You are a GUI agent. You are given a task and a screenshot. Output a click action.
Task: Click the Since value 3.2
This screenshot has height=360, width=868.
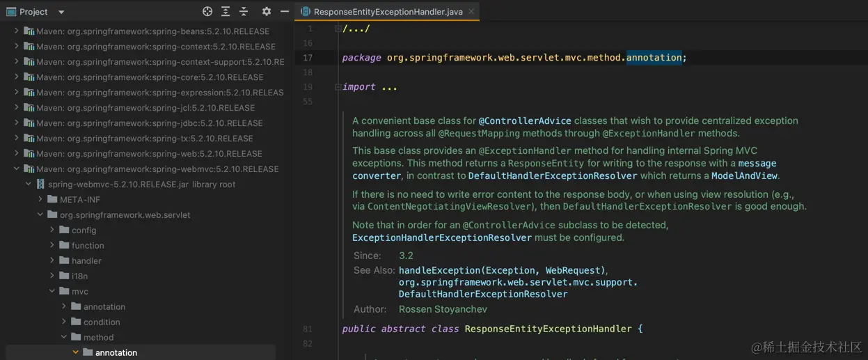pyautogui.click(x=406, y=256)
